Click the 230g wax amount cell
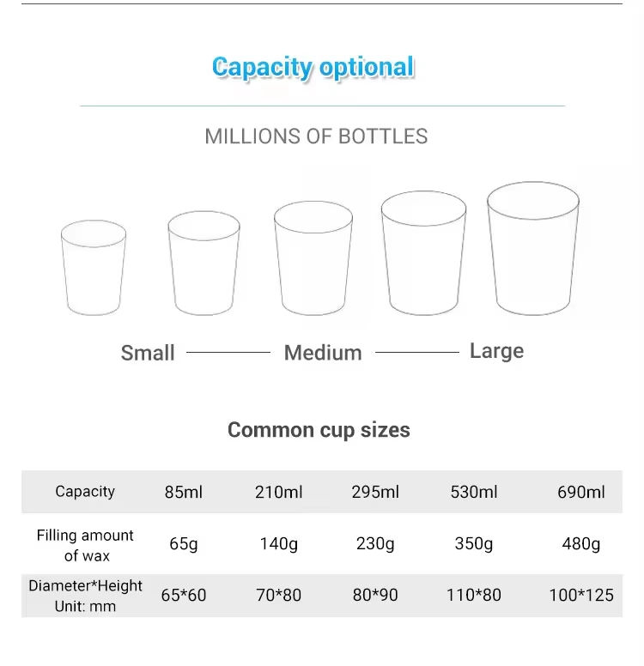This screenshot has width=644, height=666. [375, 544]
